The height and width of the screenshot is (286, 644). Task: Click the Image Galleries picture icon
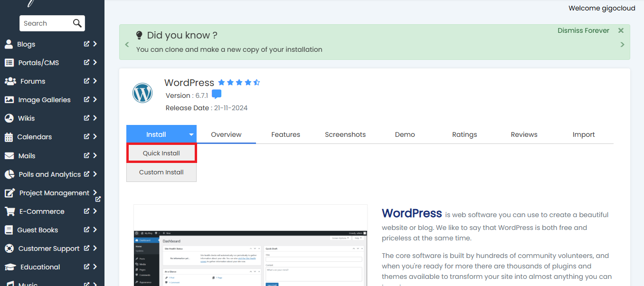point(9,100)
